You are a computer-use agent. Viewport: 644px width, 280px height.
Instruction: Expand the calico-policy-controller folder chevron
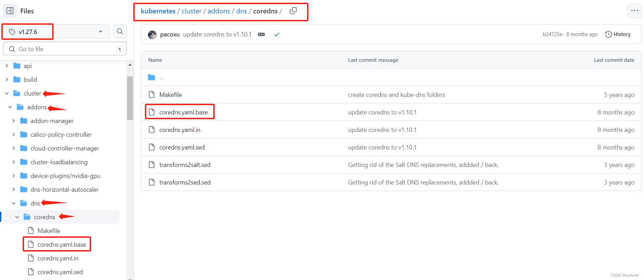[13, 134]
